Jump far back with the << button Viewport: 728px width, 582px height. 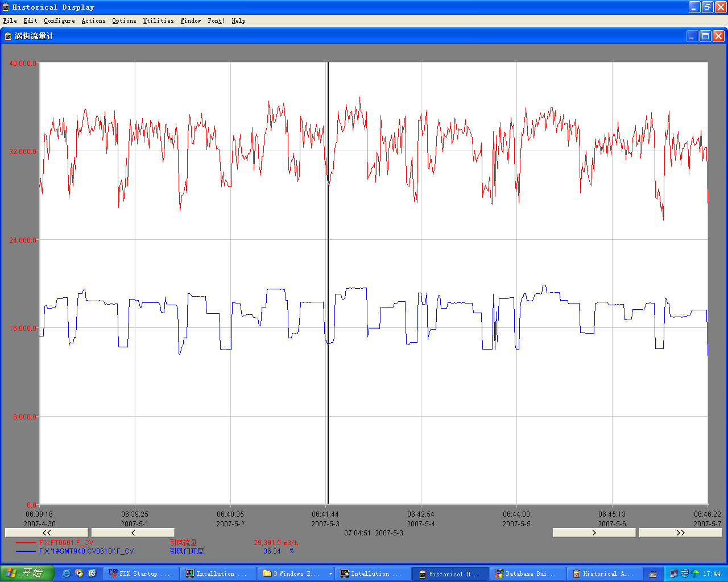(x=47, y=533)
